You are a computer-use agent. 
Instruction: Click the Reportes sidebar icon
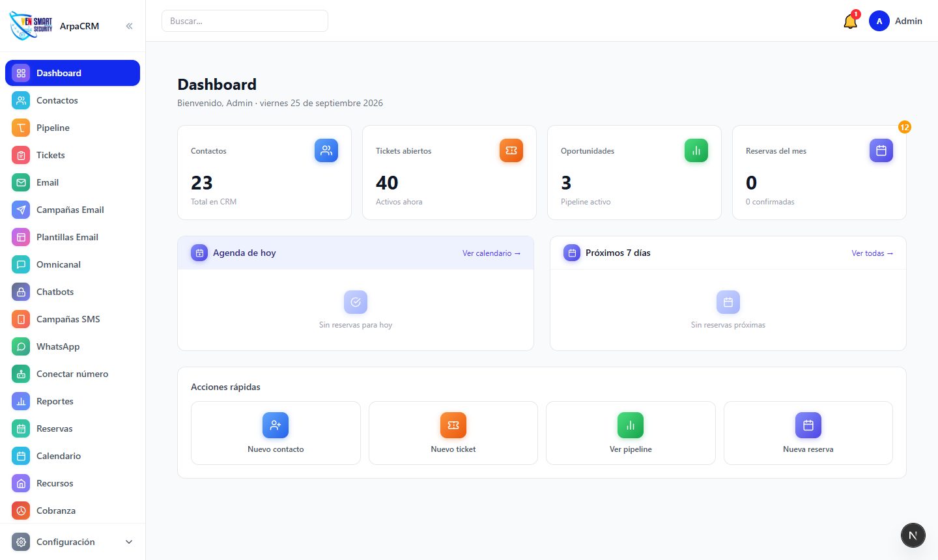click(21, 401)
